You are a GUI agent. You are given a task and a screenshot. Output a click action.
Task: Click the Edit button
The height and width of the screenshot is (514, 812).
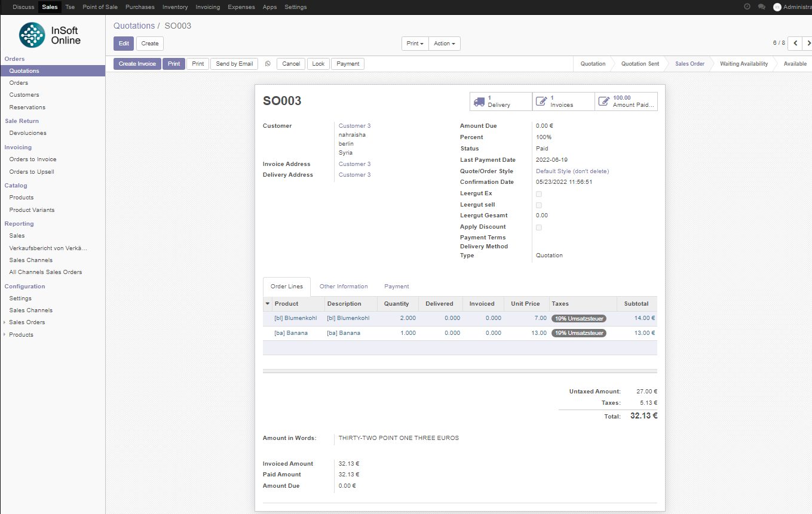(124, 44)
